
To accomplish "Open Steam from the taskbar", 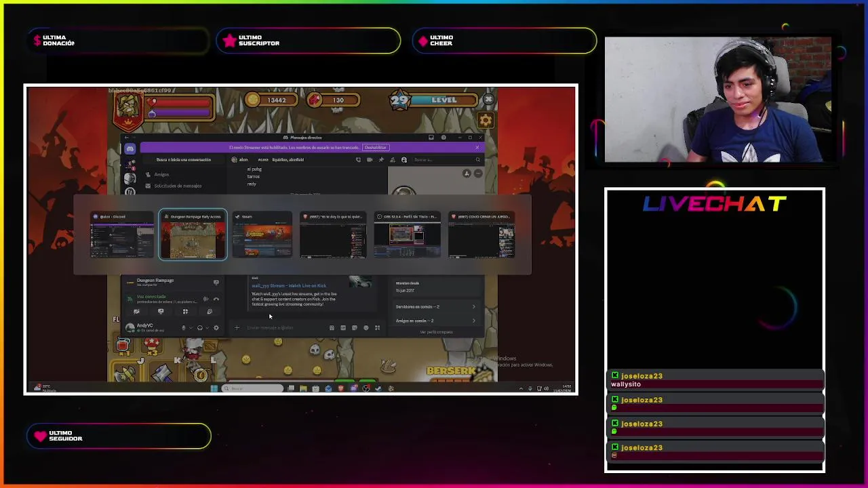I will (x=378, y=388).
